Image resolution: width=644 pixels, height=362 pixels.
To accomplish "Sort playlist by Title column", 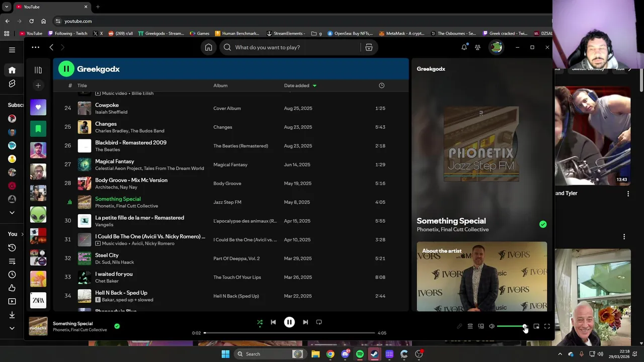I will point(82,85).
